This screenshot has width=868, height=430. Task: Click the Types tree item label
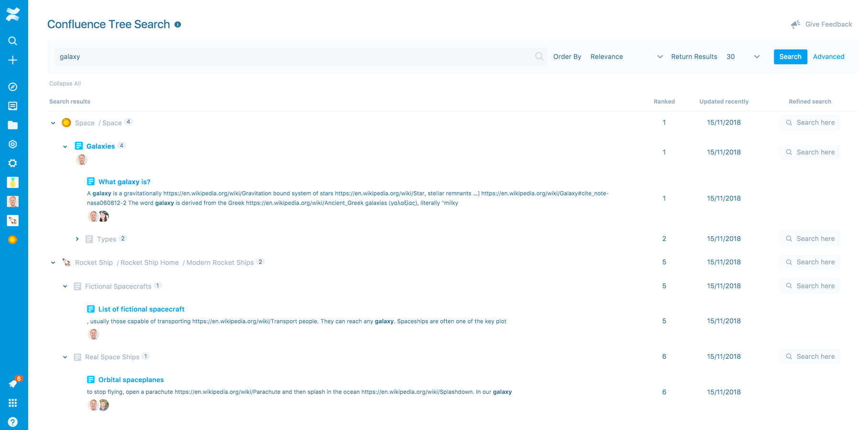point(106,239)
